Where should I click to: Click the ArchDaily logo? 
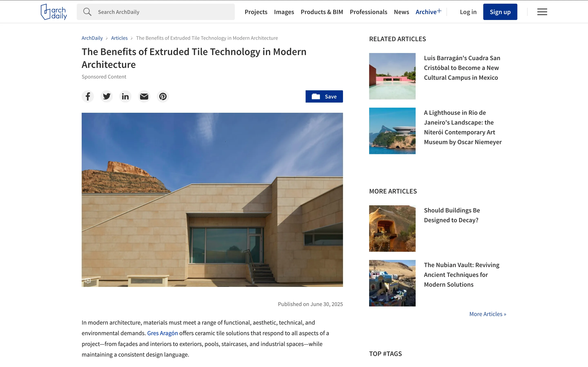(x=54, y=12)
